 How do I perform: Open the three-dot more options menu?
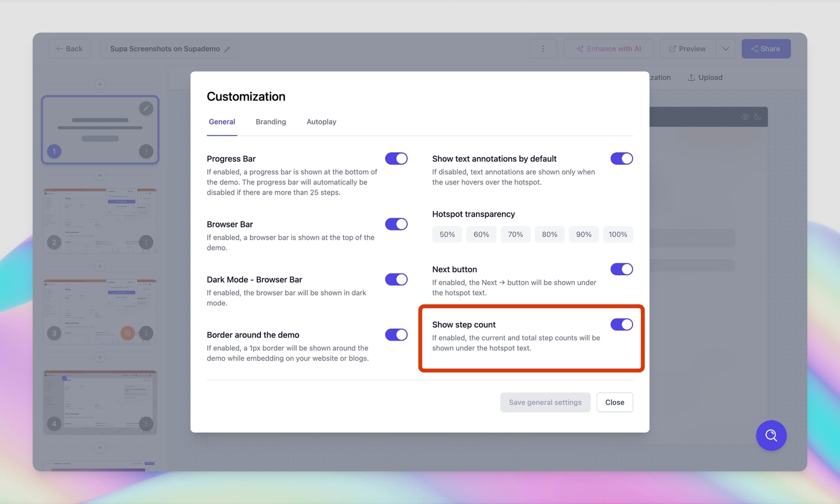[543, 49]
